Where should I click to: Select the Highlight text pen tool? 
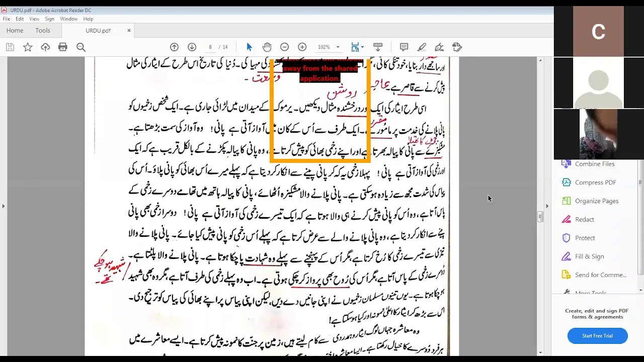point(422,47)
